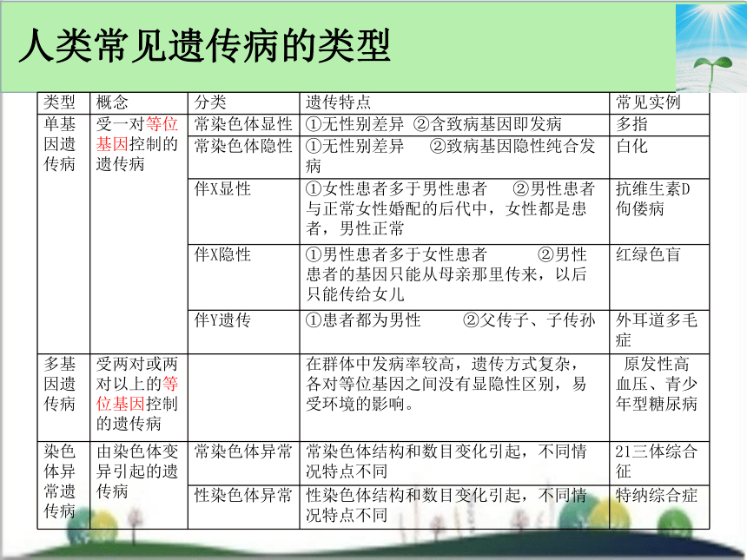747x560 pixels.
Task: Click the text 父传子、子传孙
Action: (x=538, y=320)
